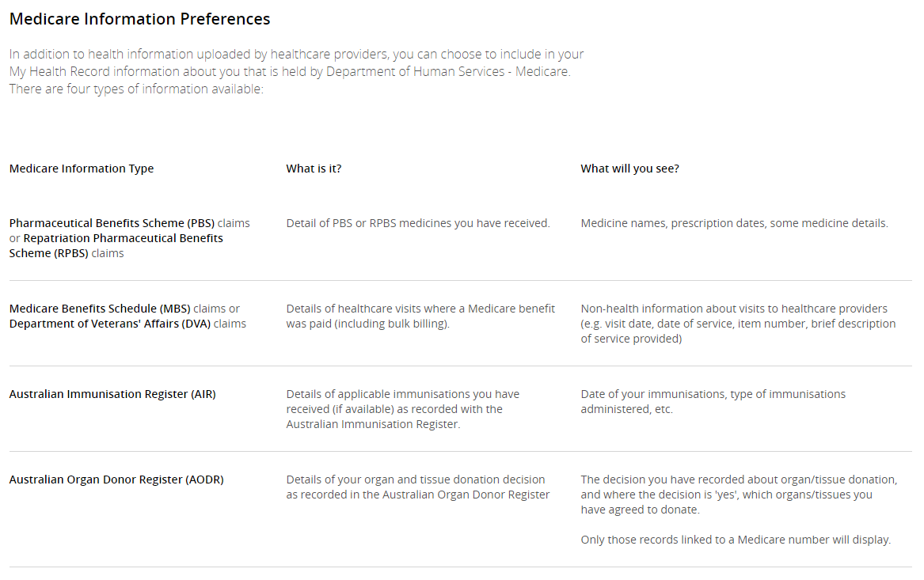Select the Australian Immunisation Register (AIR) label
Screen dimensions: 924x580
(x=112, y=394)
